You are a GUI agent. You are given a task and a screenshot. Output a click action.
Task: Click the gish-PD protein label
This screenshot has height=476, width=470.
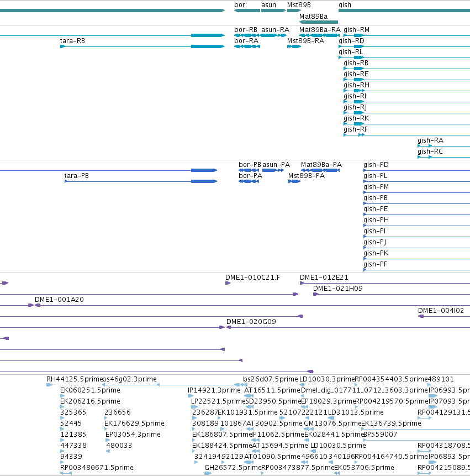(x=376, y=165)
